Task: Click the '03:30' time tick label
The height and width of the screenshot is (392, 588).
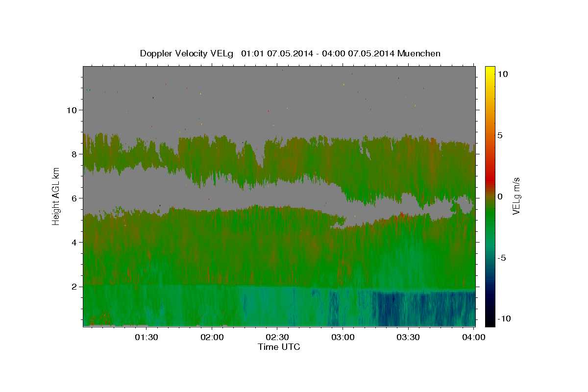Action: [408, 337]
